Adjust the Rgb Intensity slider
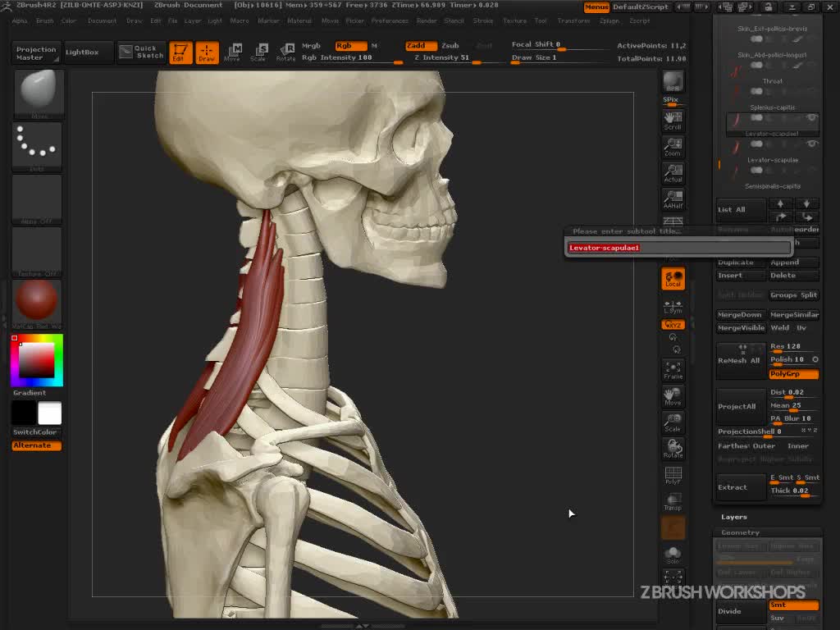 [353, 58]
